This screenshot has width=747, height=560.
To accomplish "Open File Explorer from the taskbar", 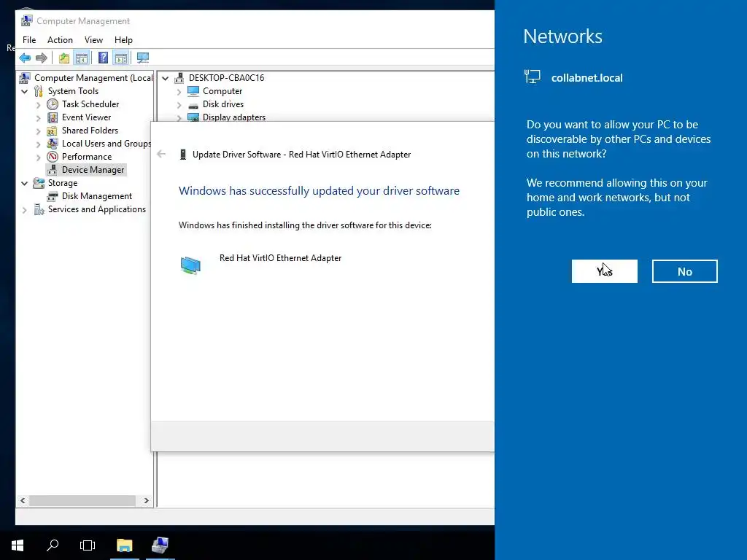I will [125, 545].
